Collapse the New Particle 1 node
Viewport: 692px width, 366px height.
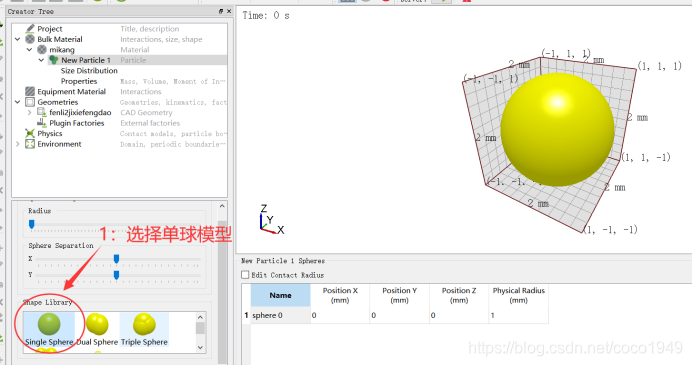pos(41,60)
